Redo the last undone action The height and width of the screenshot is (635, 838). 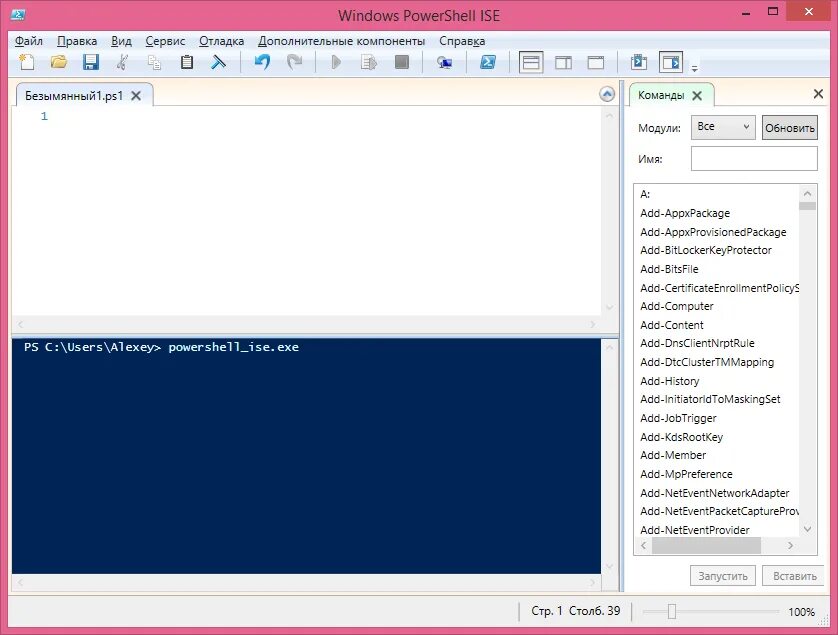pyautogui.click(x=294, y=63)
